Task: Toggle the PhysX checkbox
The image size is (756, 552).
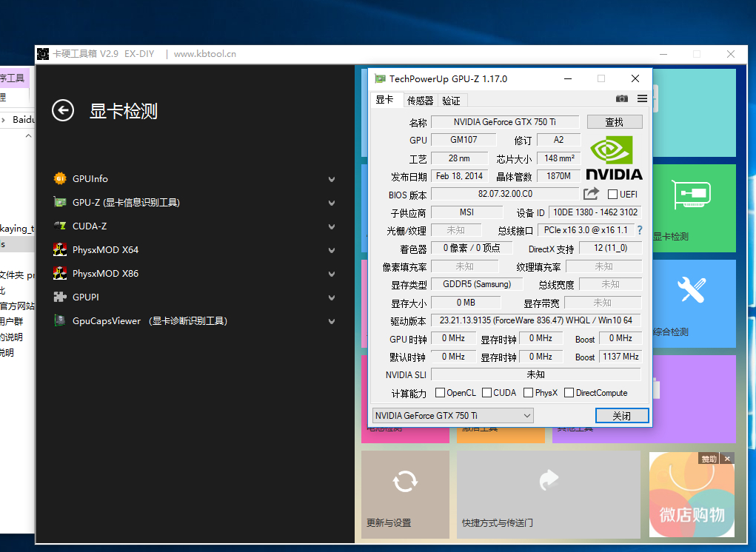Action: (528, 393)
